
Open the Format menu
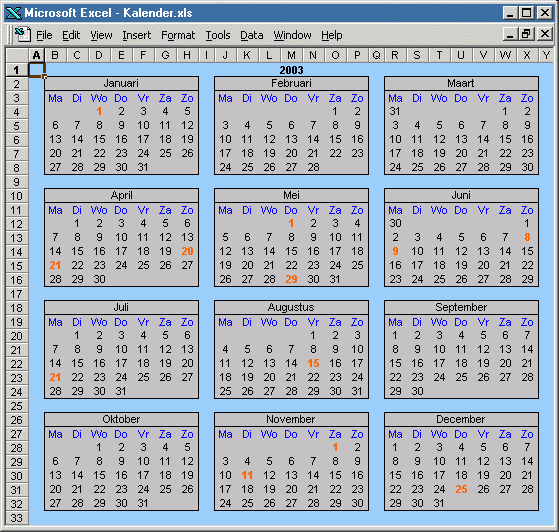(178, 35)
